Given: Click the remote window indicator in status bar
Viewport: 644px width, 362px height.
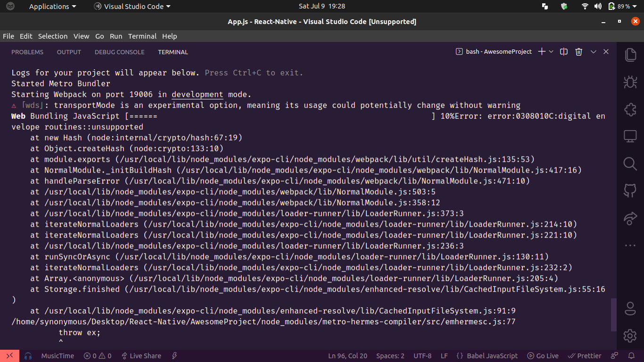Looking at the screenshot, I should click(9, 356).
